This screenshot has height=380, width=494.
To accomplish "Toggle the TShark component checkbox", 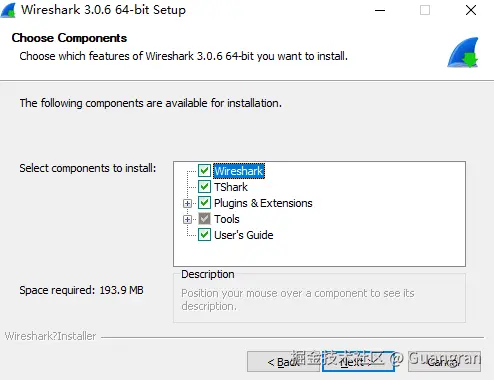I will point(204,187).
